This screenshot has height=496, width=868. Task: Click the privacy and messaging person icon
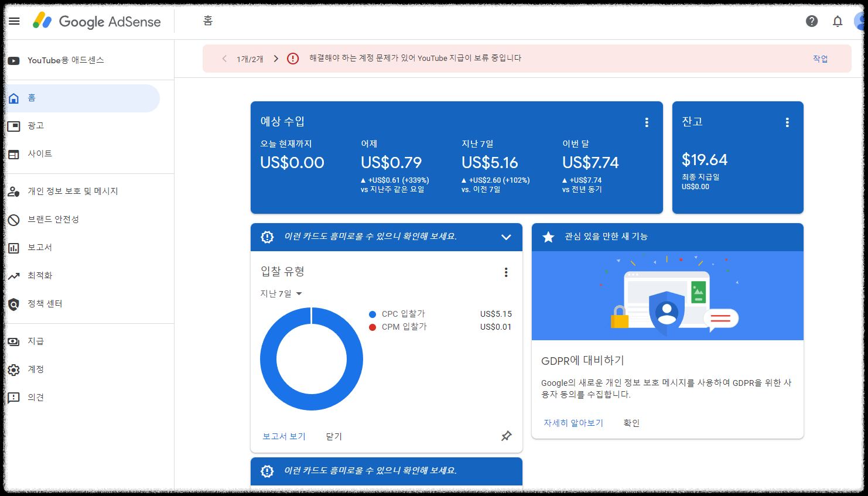pos(13,191)
